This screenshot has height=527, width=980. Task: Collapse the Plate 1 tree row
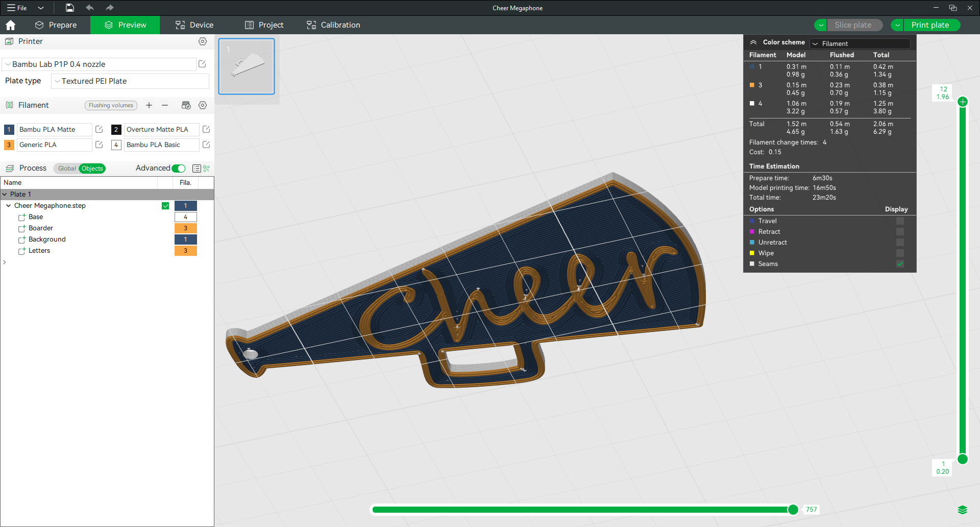pos(5,194)
